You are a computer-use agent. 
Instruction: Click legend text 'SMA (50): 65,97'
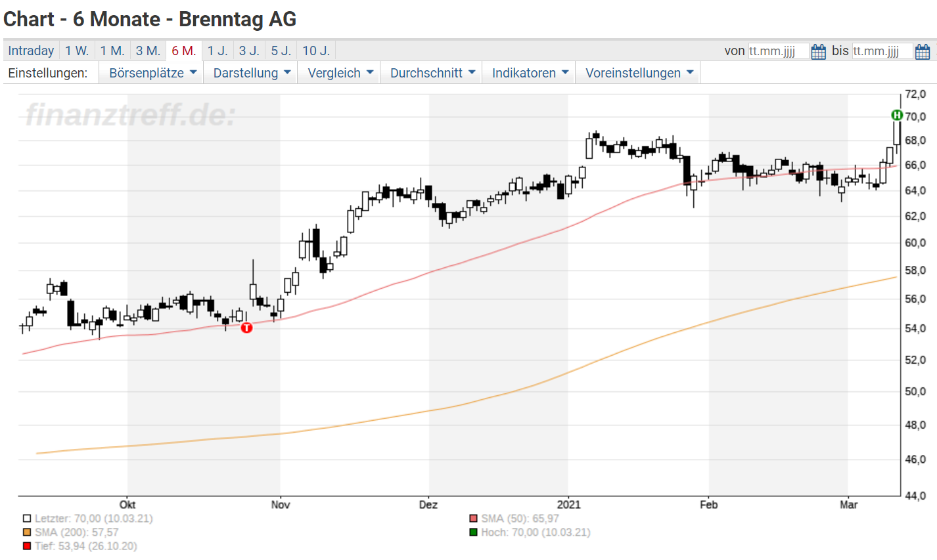coord(520,519)
